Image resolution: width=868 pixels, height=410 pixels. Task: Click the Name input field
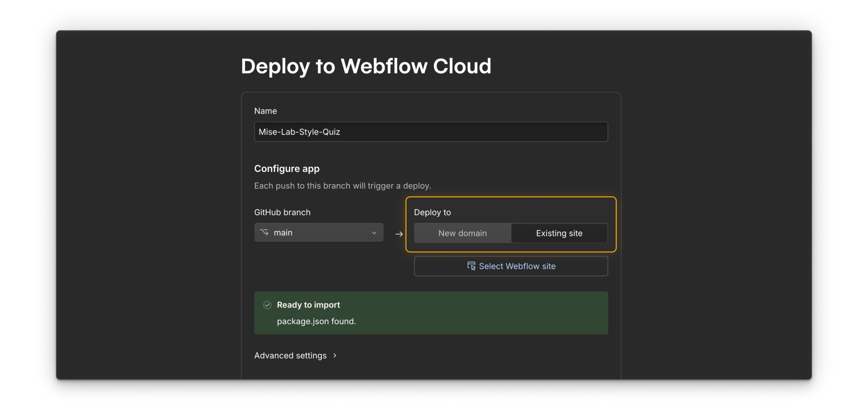(x=431, y=132)
